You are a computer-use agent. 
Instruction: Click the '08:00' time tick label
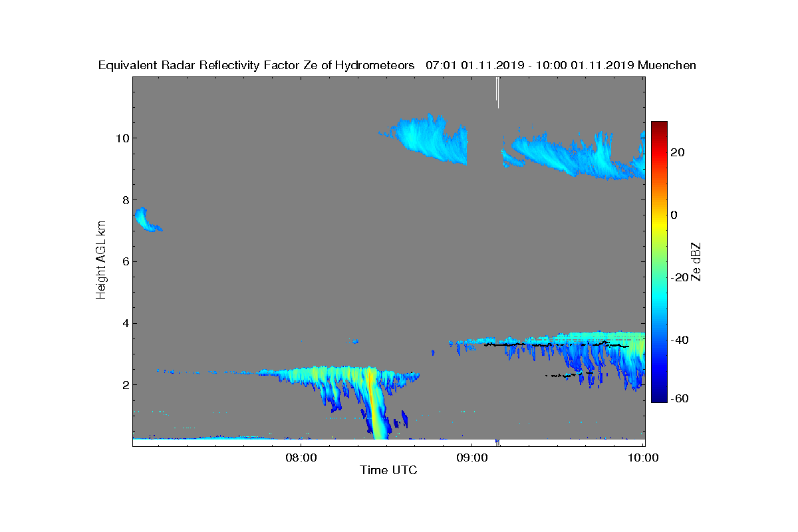coord(301,458)
